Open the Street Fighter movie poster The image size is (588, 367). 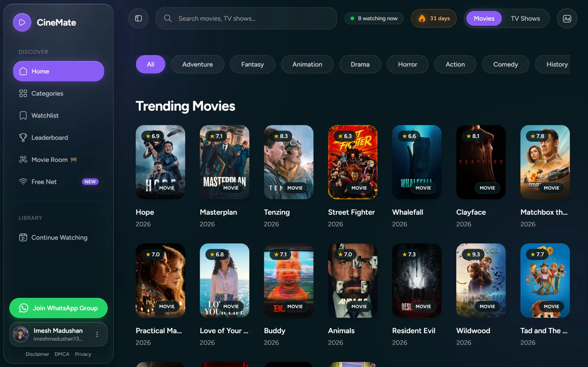[353, 162]
